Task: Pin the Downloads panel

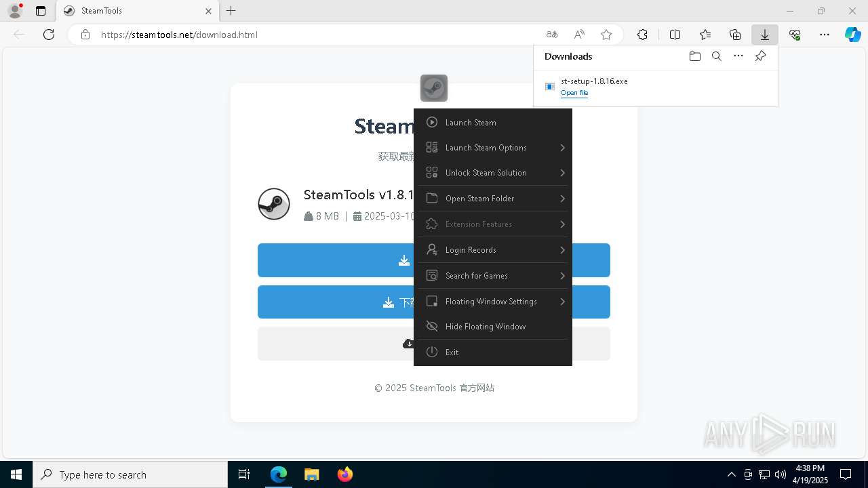Action: coord(761,56)
